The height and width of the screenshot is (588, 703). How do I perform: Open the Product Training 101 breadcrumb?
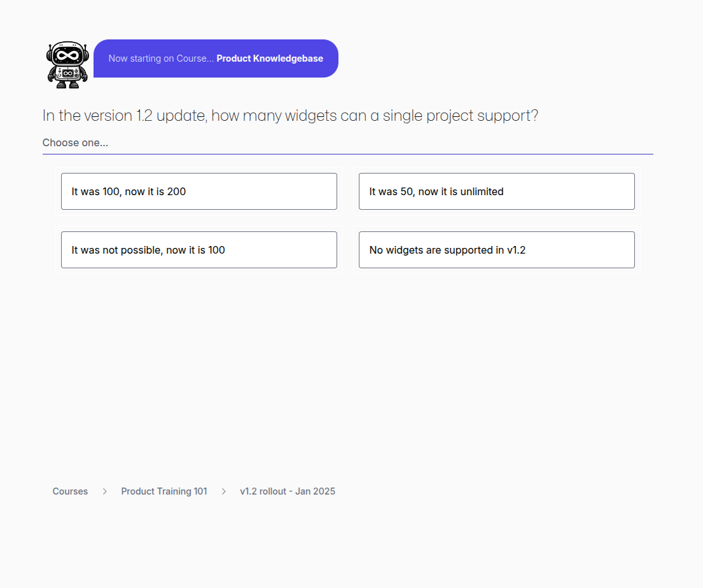(164, 491)
